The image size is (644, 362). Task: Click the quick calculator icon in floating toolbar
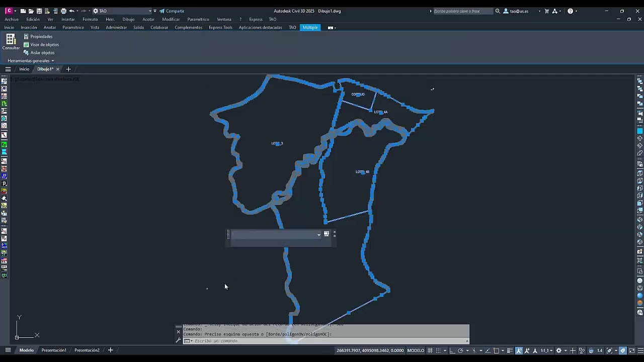coord(327,234)
